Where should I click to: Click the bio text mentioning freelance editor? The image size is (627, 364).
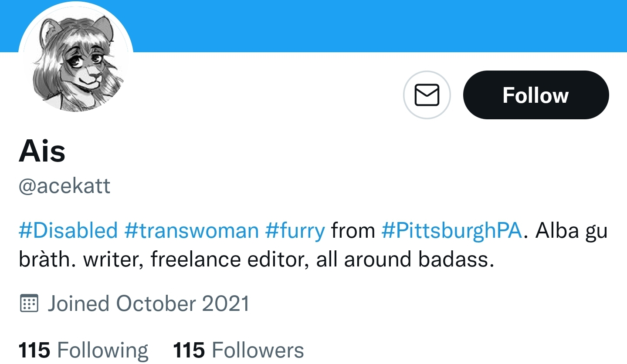257,260
